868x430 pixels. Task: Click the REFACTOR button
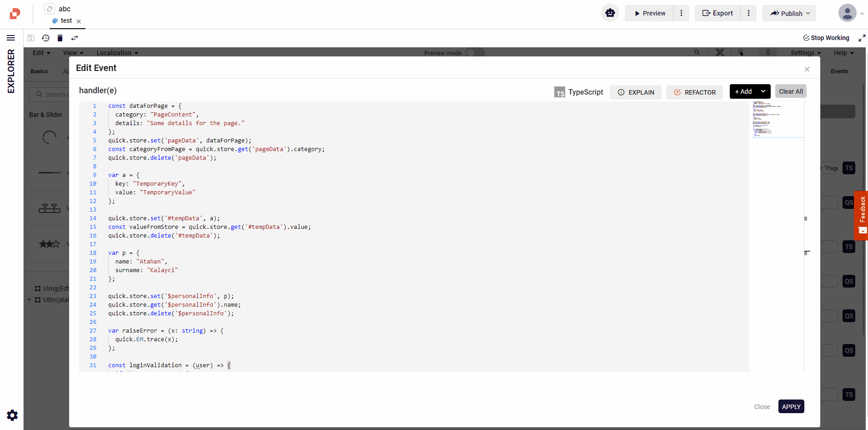coord(694,92)
